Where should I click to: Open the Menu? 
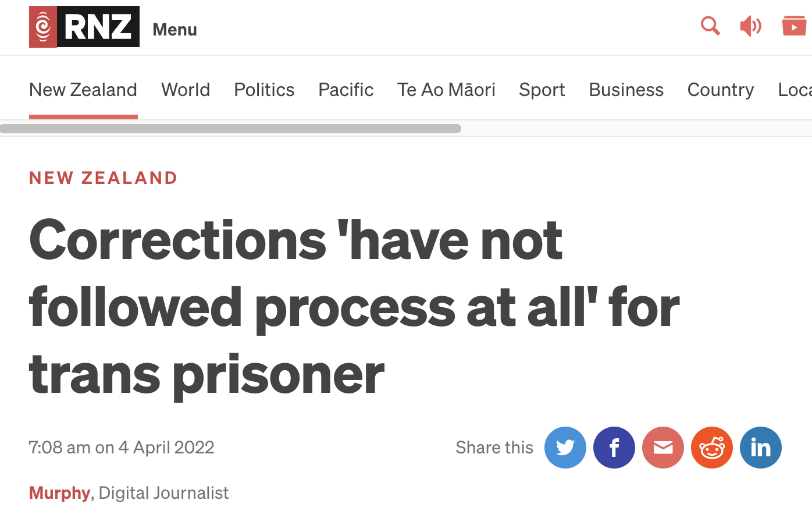(174, 30)
